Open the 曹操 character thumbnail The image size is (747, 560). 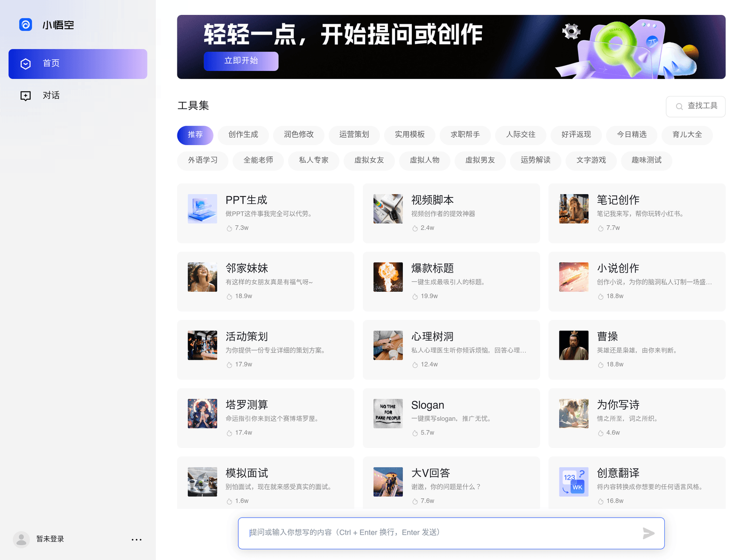click(x=574, y=345)
